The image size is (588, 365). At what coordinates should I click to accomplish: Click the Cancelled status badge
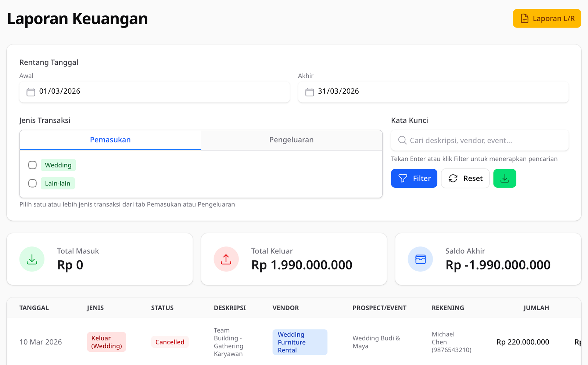point(170,342)
